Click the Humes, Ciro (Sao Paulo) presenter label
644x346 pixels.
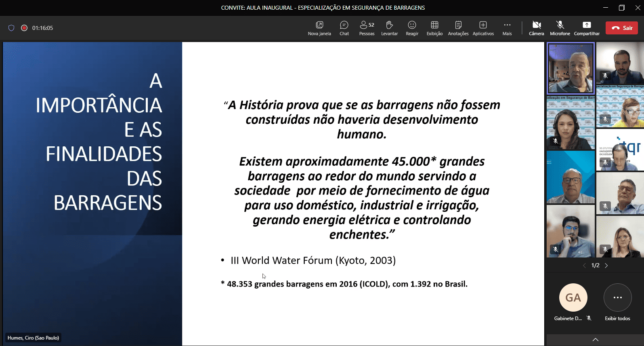(33, 338)
